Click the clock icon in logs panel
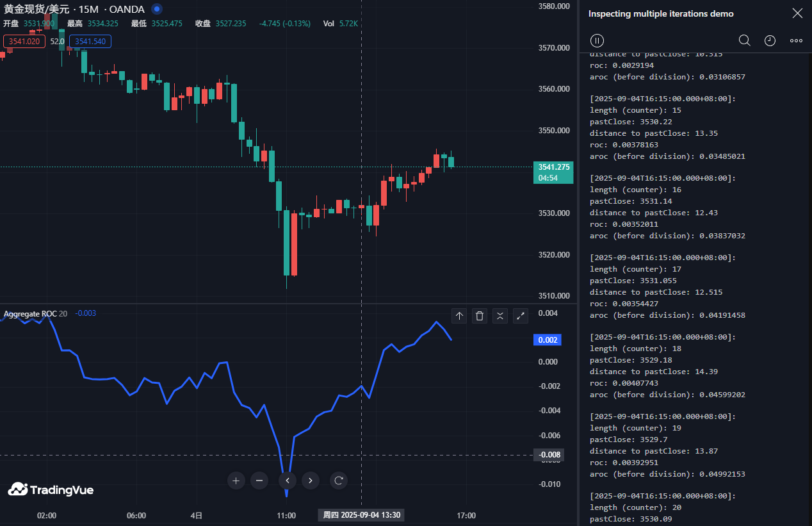 point(770,40)
